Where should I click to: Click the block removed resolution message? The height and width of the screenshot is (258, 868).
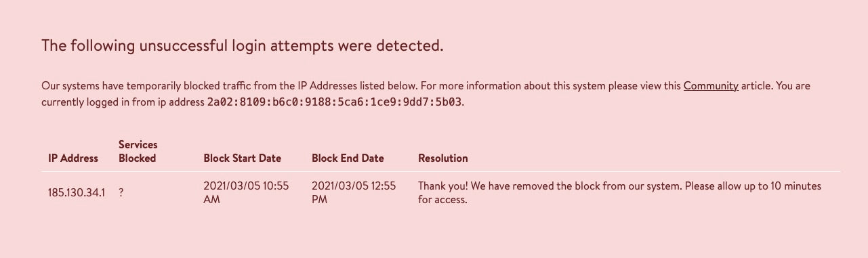(619, 193)
